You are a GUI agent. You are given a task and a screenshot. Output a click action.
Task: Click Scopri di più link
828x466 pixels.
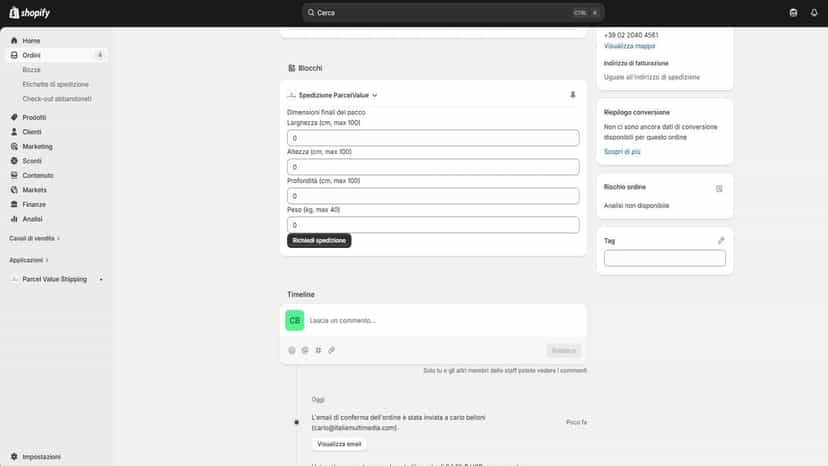622,152
